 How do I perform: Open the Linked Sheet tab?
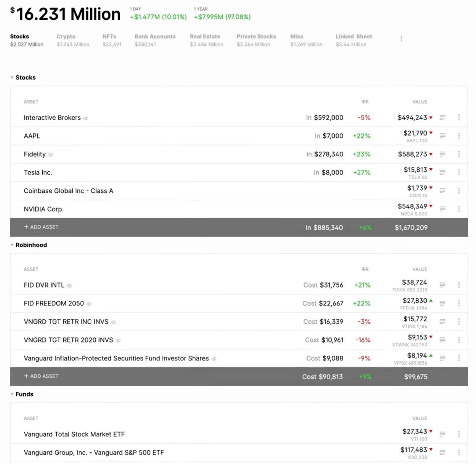click(x=354, y=40)
